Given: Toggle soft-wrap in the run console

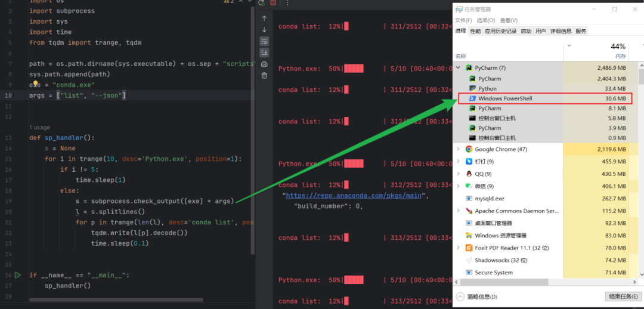Looking at the screenshot, I should [x=264, y=41].
